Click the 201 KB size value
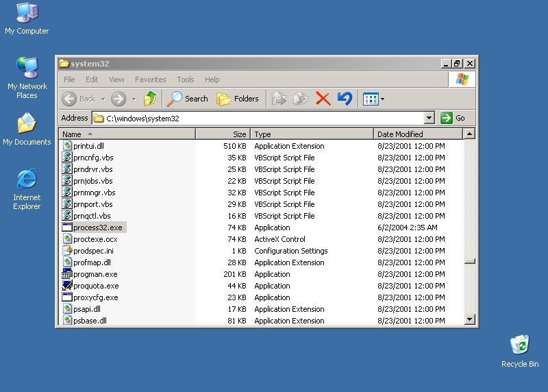 (235, 274)
